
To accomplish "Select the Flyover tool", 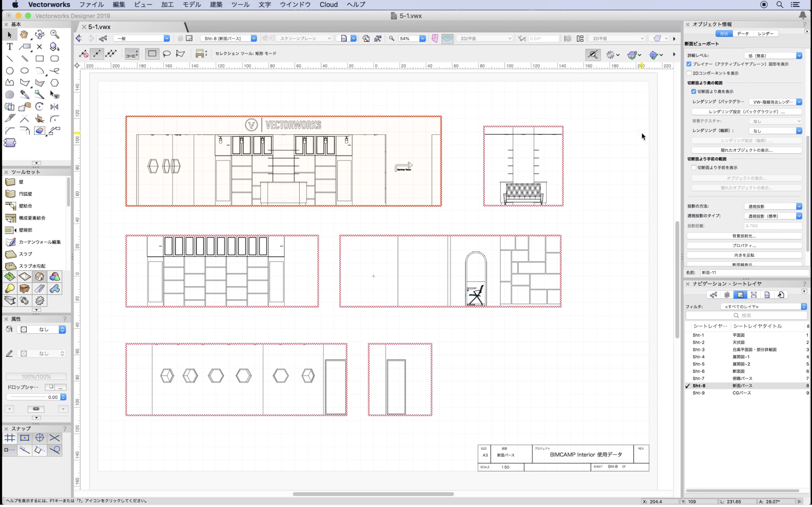I will coord(39,34).
